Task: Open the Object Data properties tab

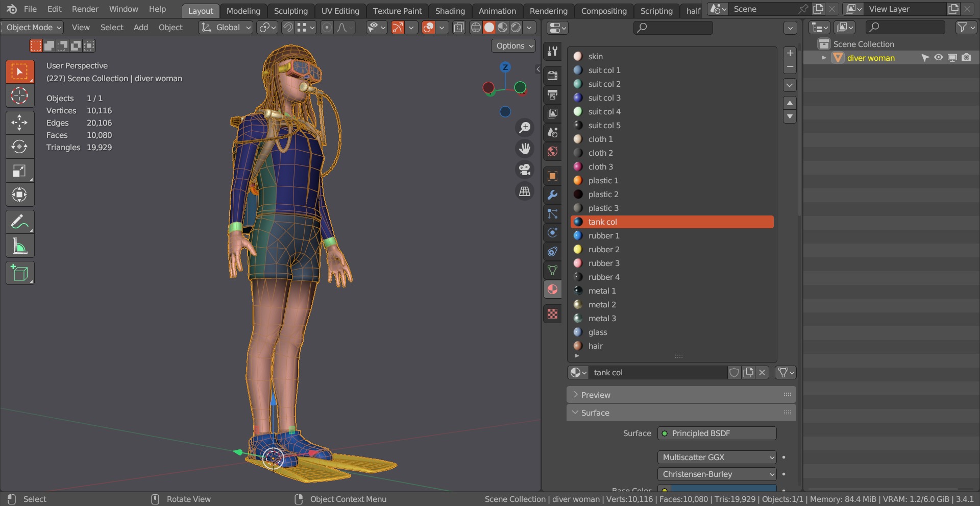Action: (552, 270)
